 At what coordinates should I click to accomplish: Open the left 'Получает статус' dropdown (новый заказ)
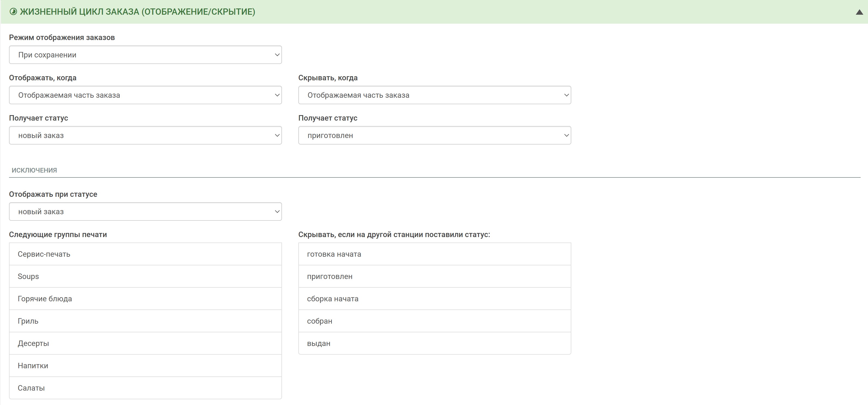(x=145, y=135)
